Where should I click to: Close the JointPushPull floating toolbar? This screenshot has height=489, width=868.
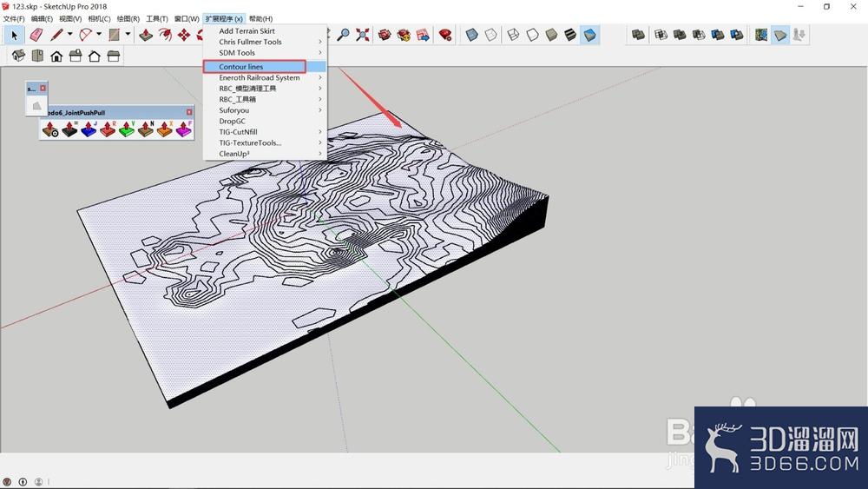click(x=189, y=112)
